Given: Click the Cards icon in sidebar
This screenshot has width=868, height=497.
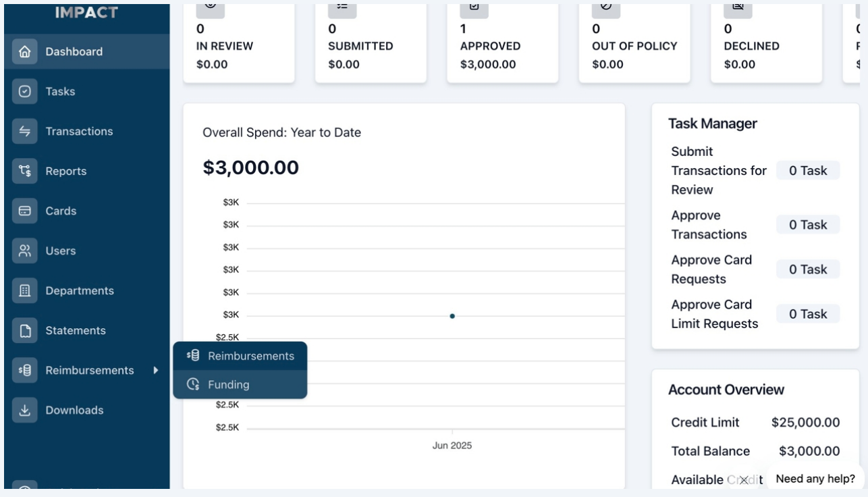Looking at the screenshot, I should (25, 211).
